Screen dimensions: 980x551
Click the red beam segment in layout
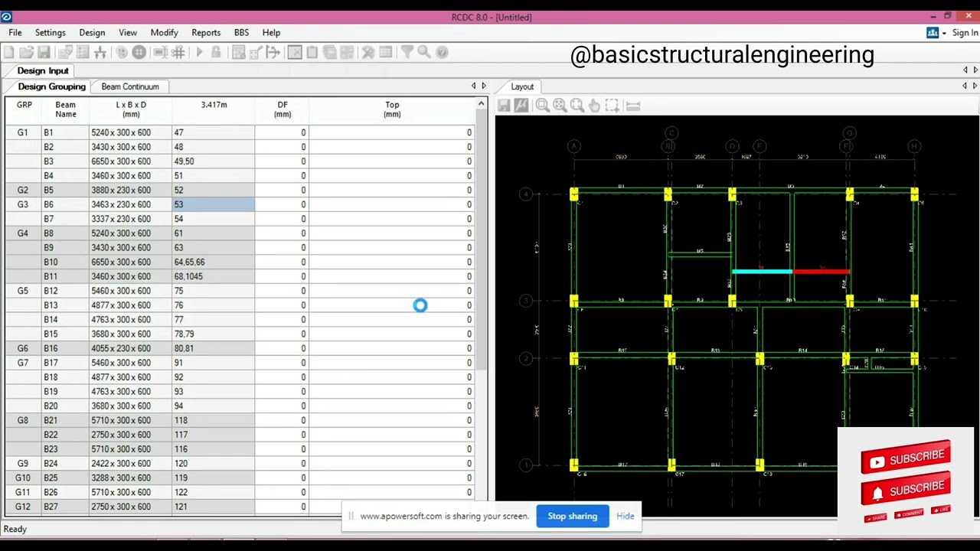point(822,271)
